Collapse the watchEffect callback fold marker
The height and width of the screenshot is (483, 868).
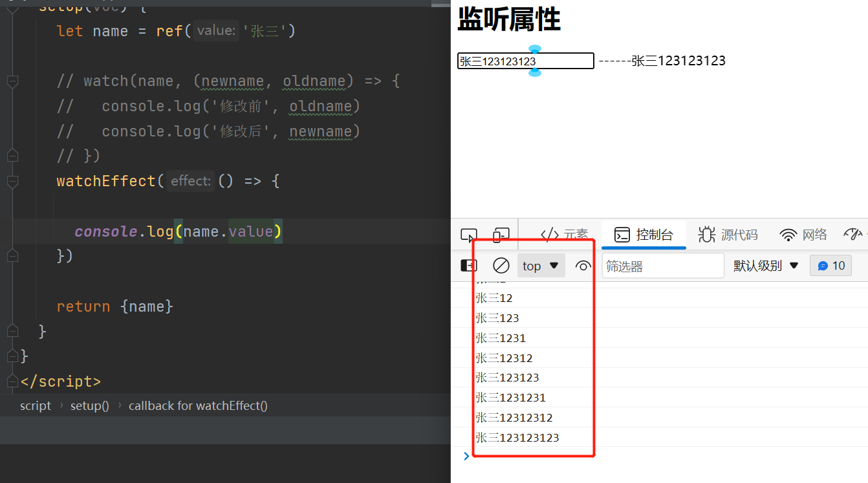coord(12,181)
